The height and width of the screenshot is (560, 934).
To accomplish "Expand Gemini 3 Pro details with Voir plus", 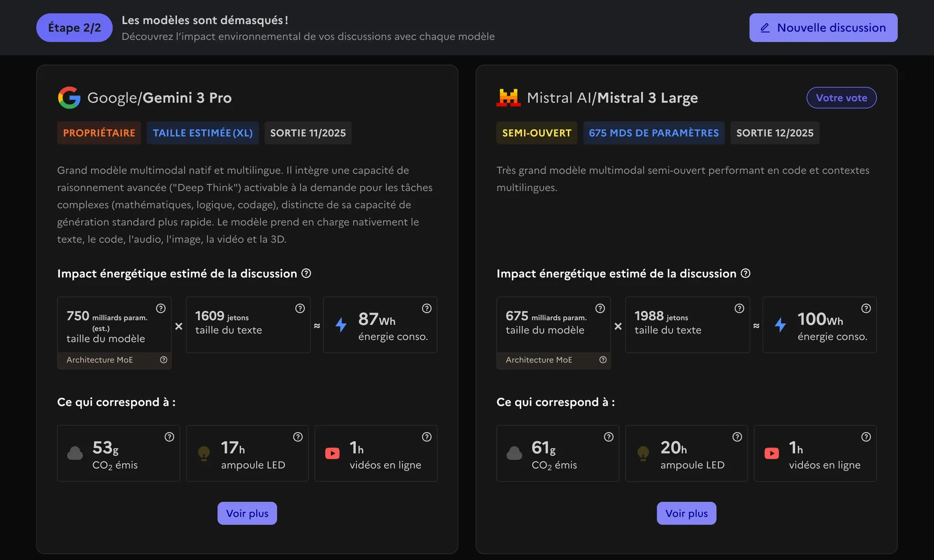I will [247, 513].
